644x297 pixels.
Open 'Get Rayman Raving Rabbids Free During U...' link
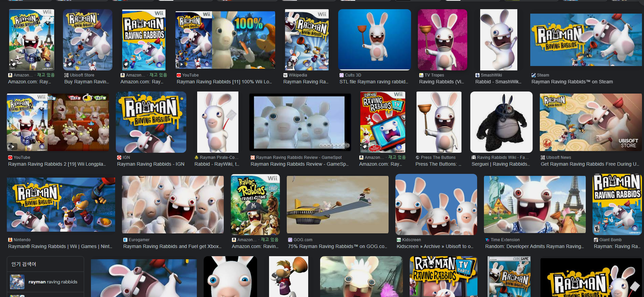[x=590, y=164]
